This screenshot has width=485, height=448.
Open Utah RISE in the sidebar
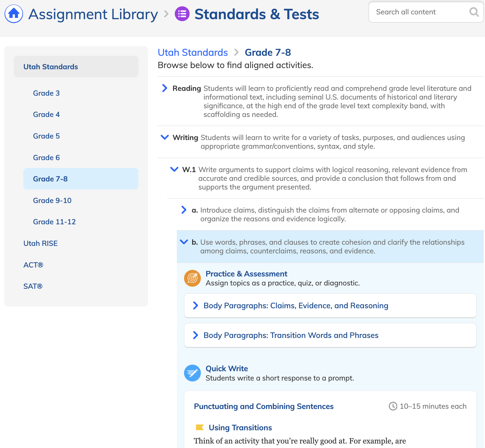(40, 243)
